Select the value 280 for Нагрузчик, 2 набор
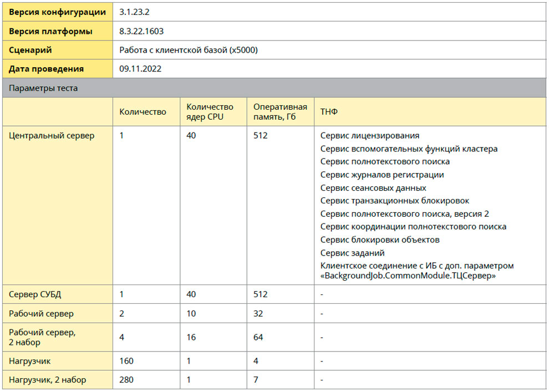 pos(126,380)
